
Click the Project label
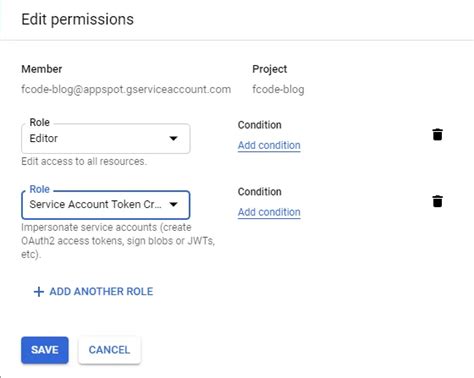(269, 69)
